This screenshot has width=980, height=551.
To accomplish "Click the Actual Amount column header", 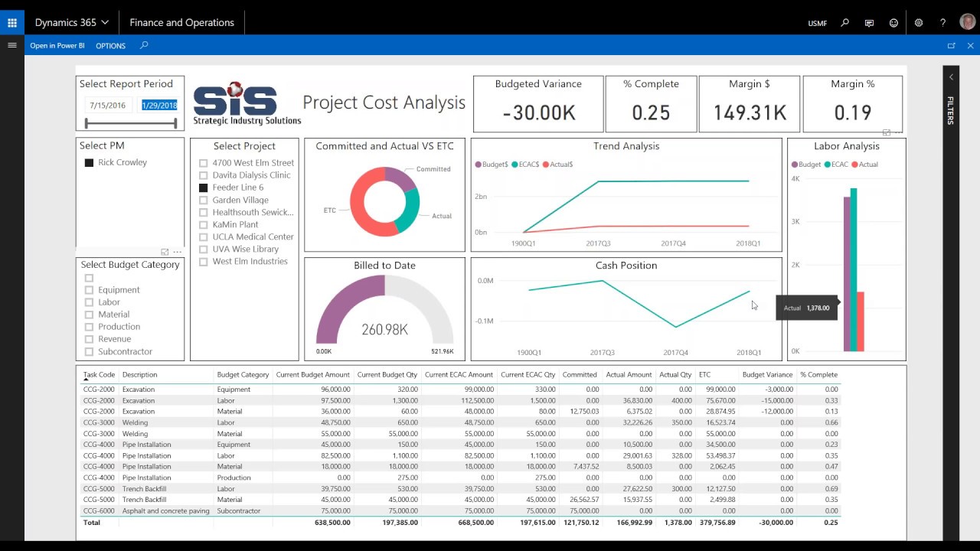I will [x=629, y=375].
